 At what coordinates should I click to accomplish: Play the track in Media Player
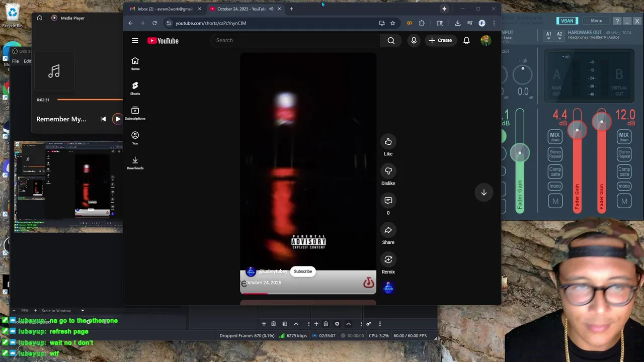coord(117,119)
